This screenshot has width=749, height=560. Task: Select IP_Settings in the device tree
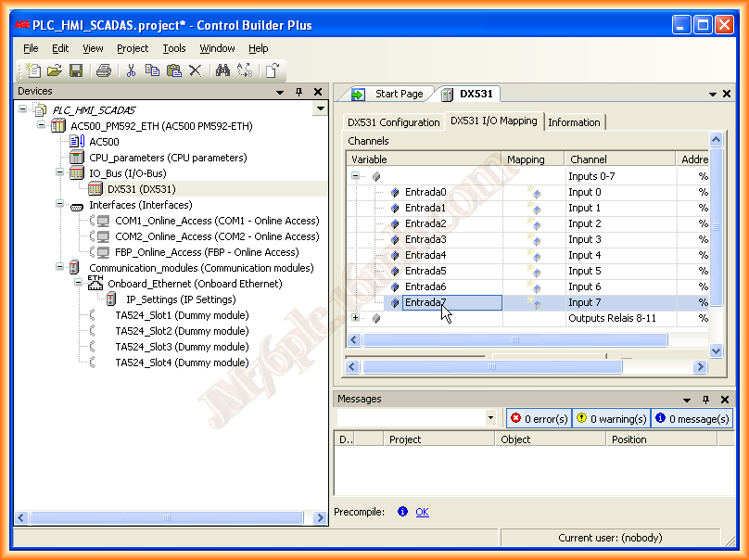tap(181, 299)
